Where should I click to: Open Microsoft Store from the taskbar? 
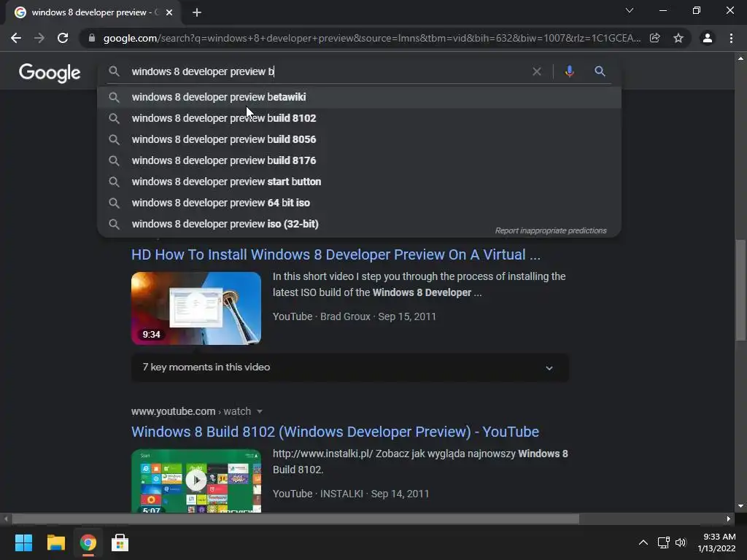pyautogui.click(x=120, y=542)
